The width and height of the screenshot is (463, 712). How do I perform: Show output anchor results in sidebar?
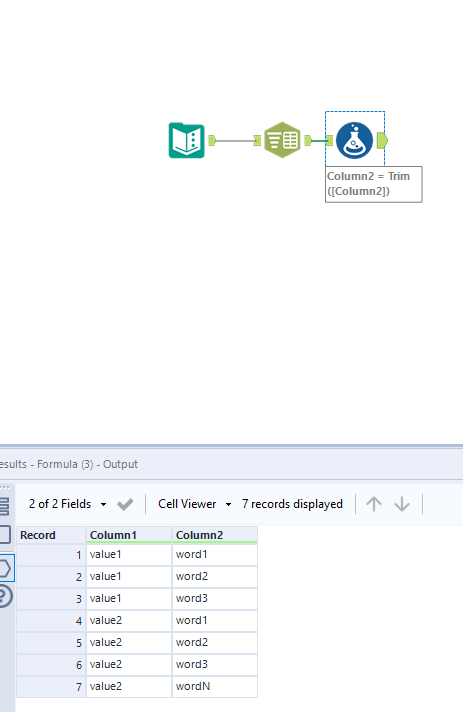click(x=5, y=568)
